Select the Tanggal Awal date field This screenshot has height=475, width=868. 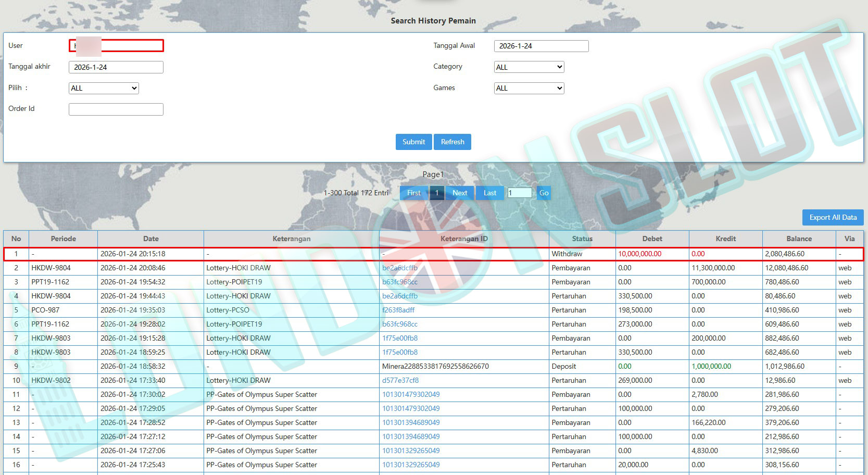[541, 46]
